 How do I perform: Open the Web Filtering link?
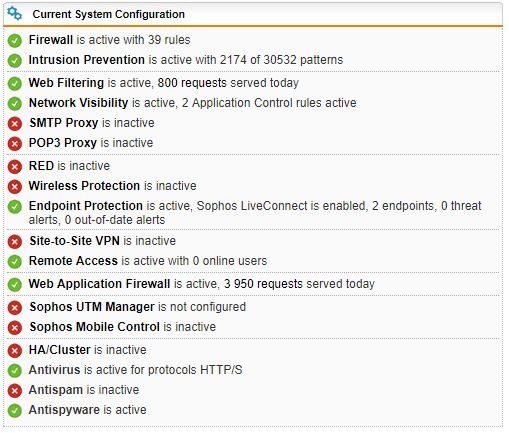(x=66, y=83)
